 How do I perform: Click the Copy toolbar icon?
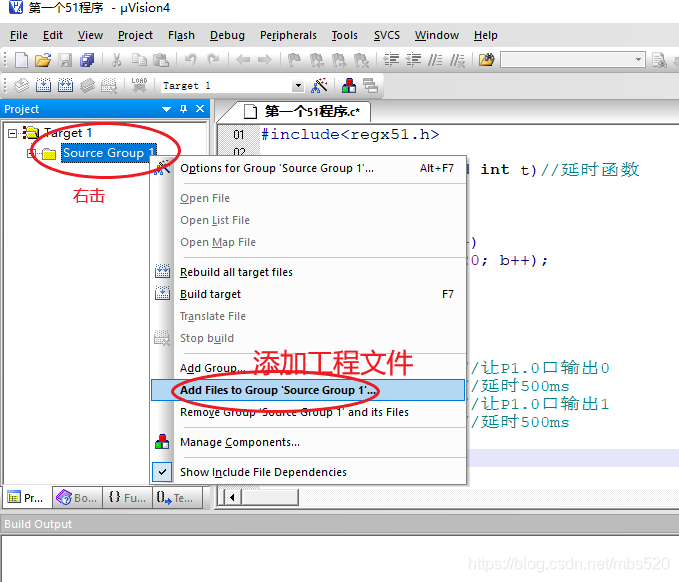[139, 60]
